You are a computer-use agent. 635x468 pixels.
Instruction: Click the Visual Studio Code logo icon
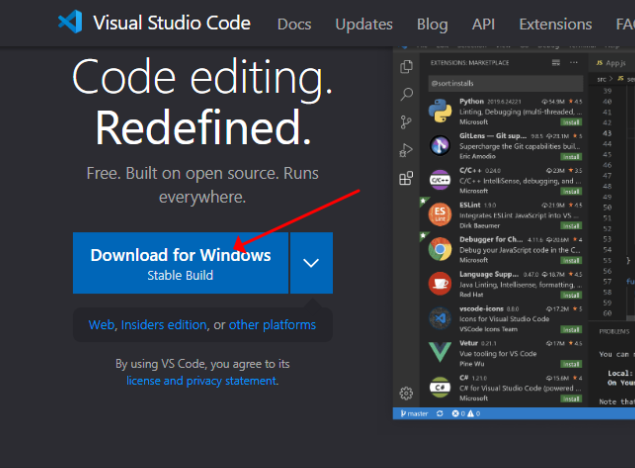[70, 22]
